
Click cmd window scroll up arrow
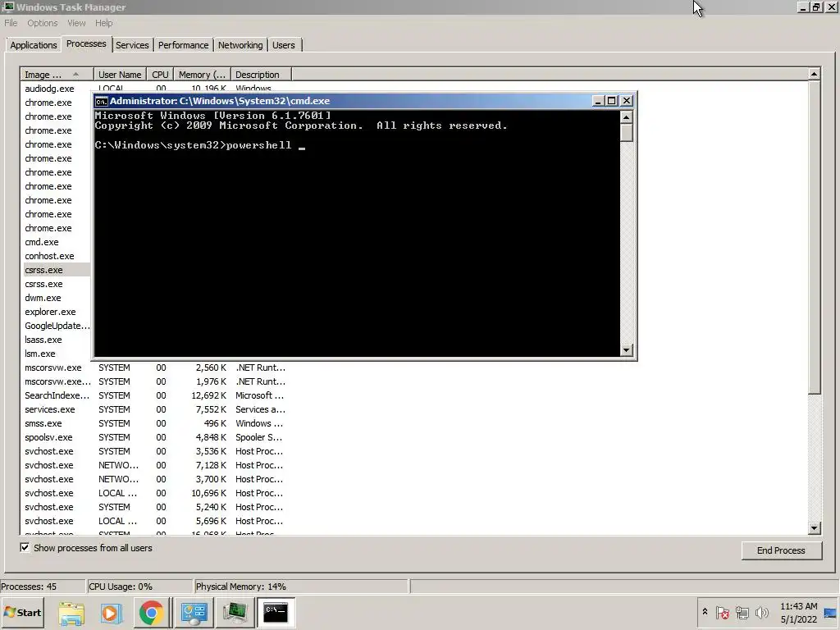coord(626,117)
